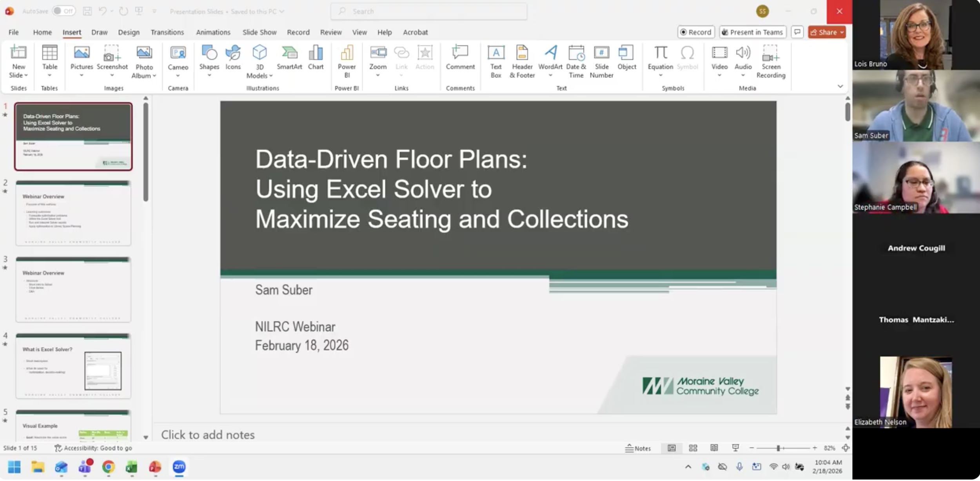980x481 pixels.
Task: Enable Record mode from the title bar
Action: tap(696, 32)
